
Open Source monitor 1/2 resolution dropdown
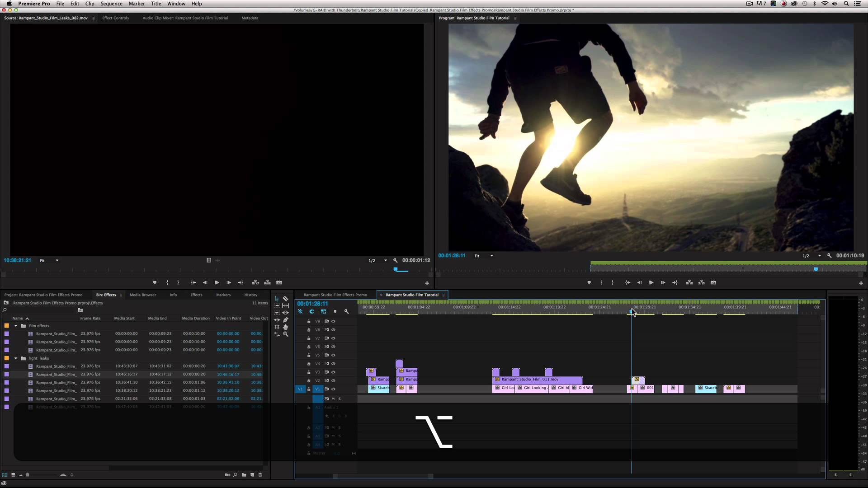tap(378, 261)
